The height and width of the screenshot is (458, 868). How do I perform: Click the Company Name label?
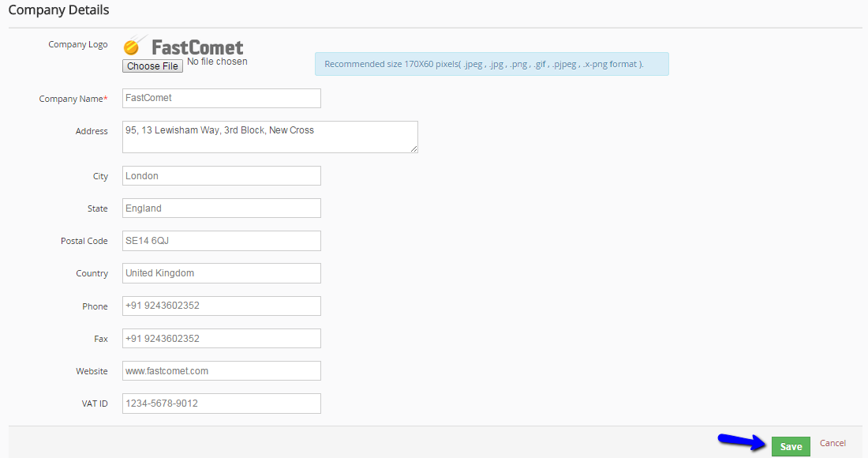tap(73, 99)
